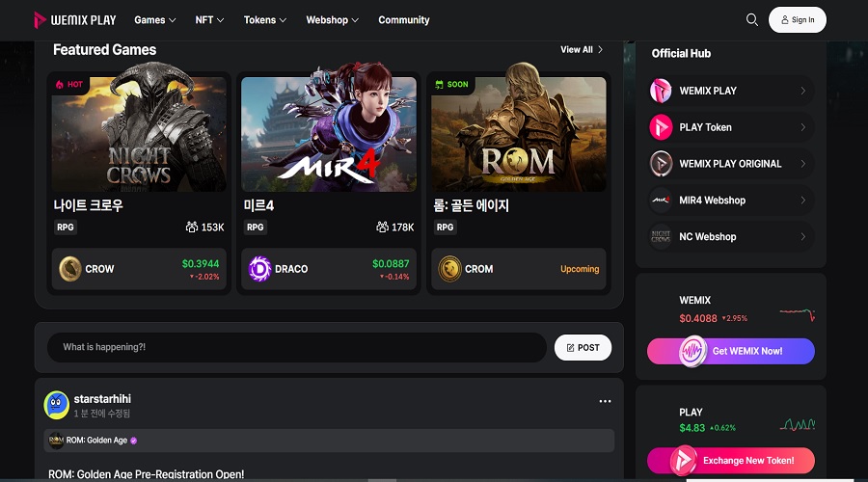Screen dimensions: 868x482
Task: Click the PLAY price sparkline chart
Action: tap(798, 424)
